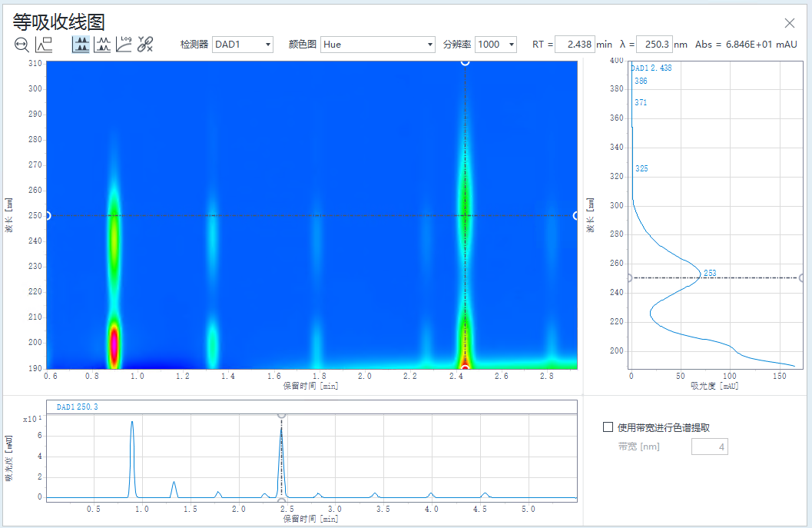812x528 pixels.
Task: Open the 检测器 DAD1 dropdown
Action: pos(242,45)
